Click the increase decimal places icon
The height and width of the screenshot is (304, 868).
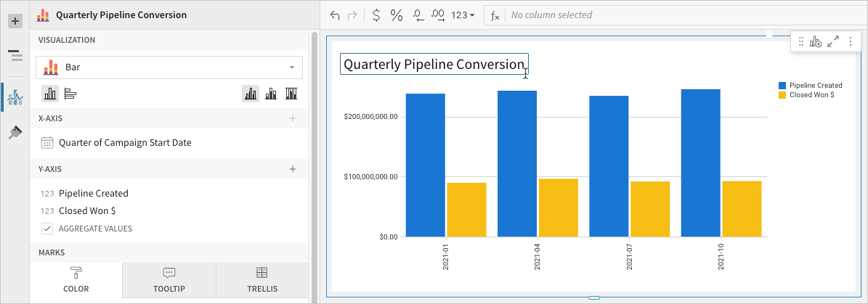tap(438, 15)
